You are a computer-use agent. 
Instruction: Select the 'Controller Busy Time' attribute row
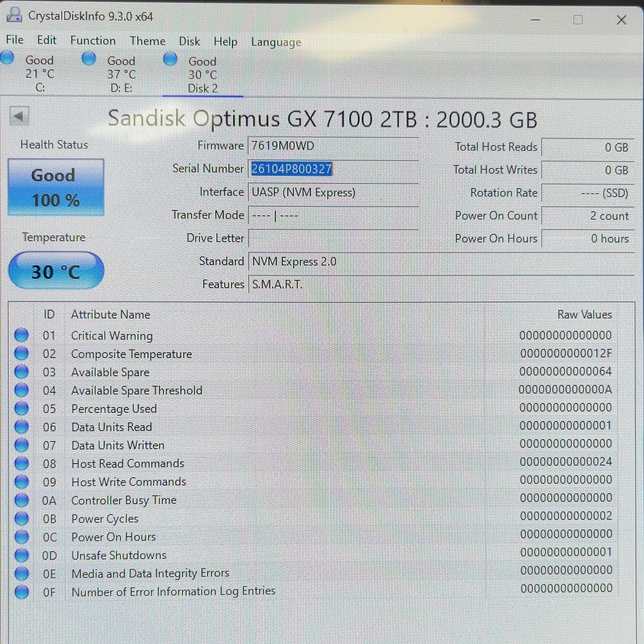(322, 500)
